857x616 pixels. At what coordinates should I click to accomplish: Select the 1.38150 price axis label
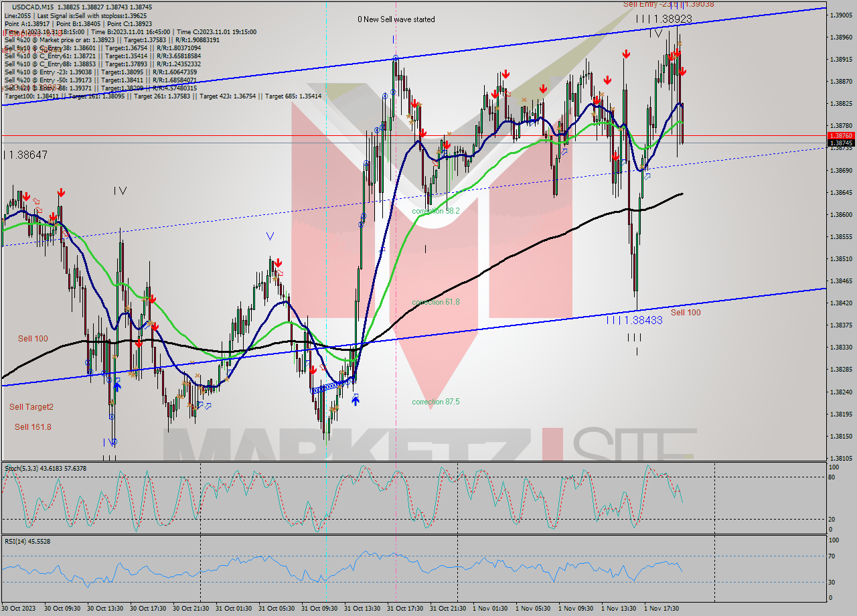841,437
